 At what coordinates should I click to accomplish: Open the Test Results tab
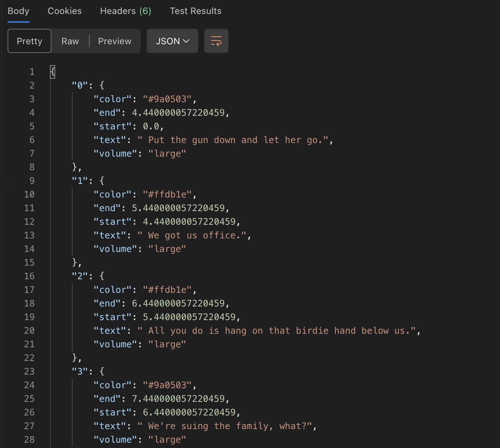click(196, 11)
